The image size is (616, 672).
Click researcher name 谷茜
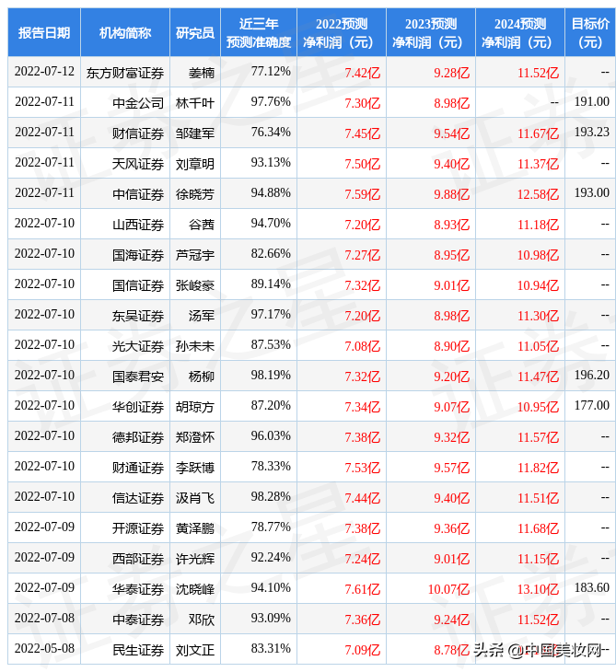click(x=202, y=225)
